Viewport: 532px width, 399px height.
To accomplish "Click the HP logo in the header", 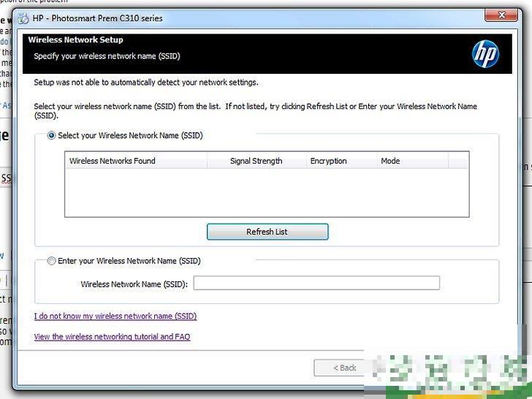I will (x=484, y=53).
